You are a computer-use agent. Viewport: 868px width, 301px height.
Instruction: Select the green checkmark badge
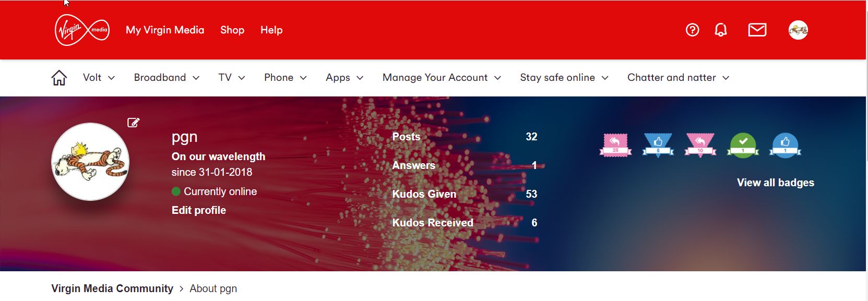coord(743,145)
